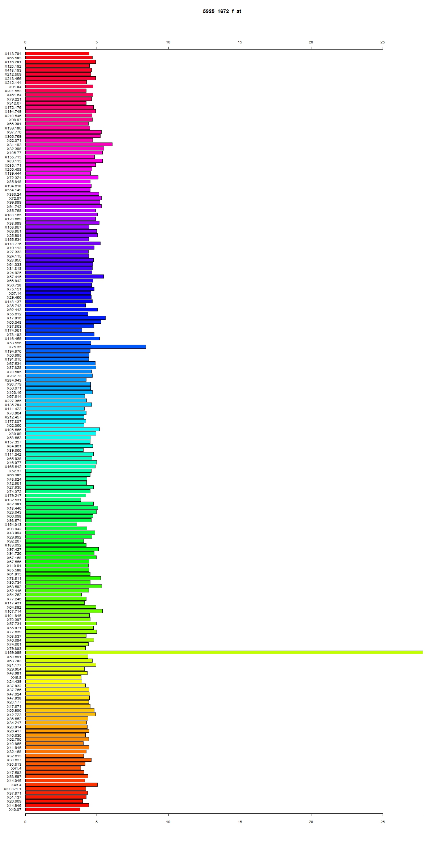The width and height of the screenshot is (434, 868).
Task: Select the label X212.457
Action: point(13,417)
